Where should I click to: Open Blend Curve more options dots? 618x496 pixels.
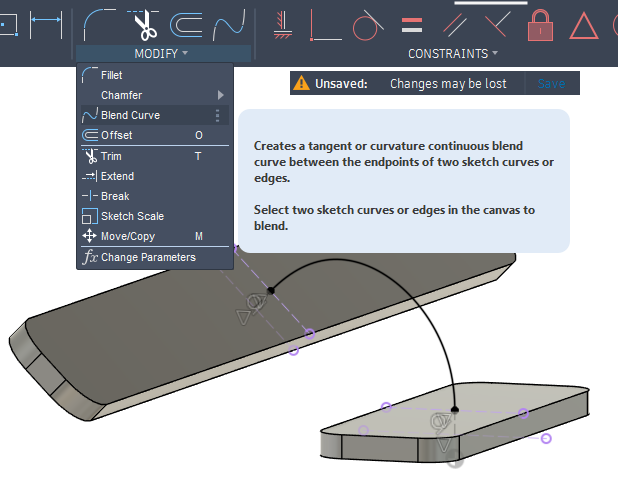click(218, 115)
